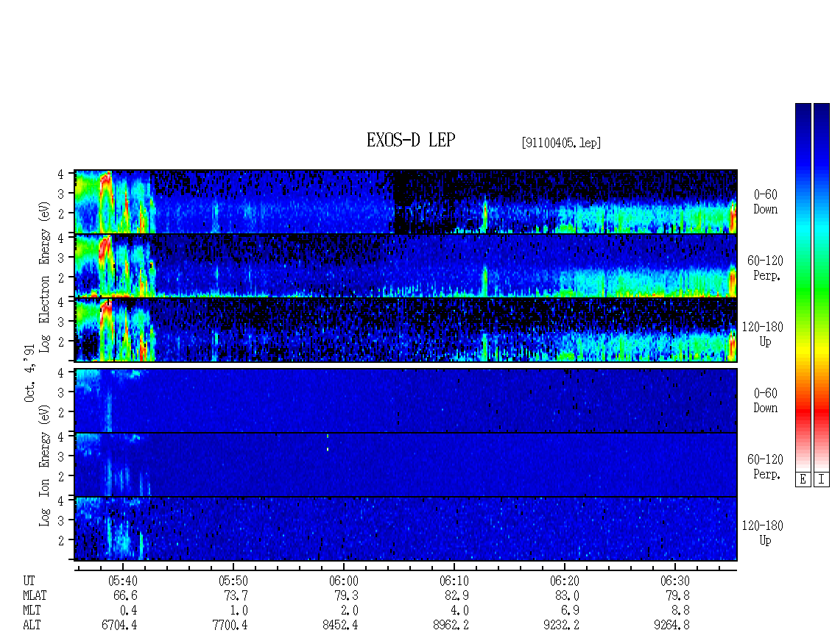The width and height of the screenshot is (832, 644).
Task: Click the ion color scale bar above I
Action: click(822, 287)
